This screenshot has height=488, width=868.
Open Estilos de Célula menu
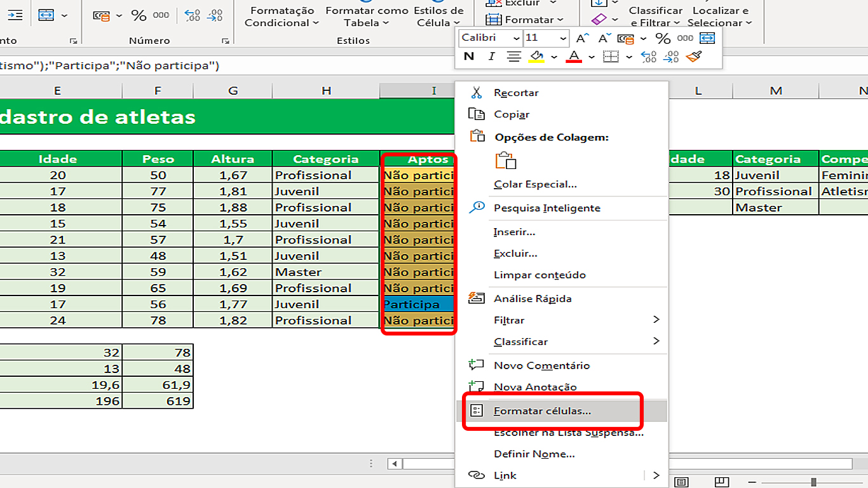click(438, 17)
